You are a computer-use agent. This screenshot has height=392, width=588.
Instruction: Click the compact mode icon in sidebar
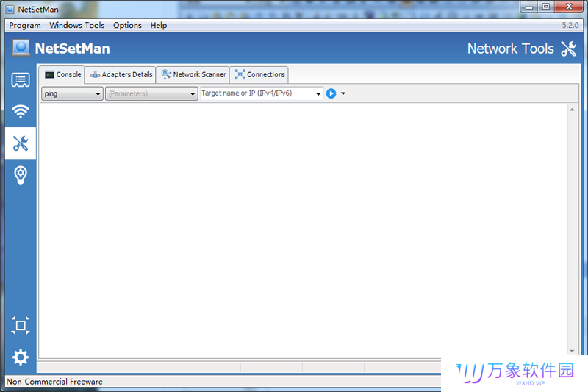(x=21, y=325)
